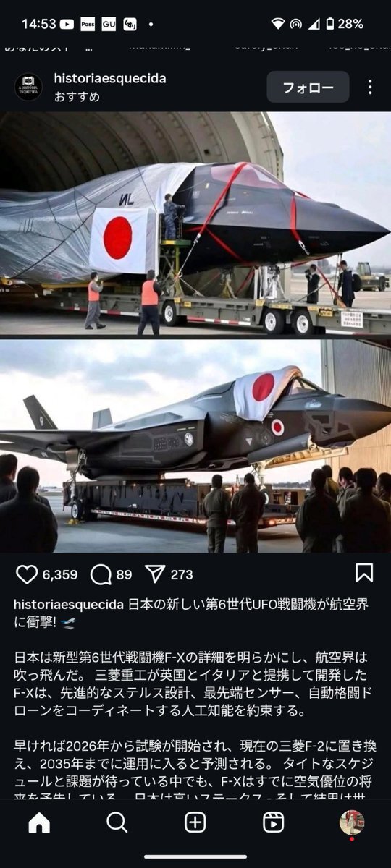
Task: Open Search tab with magnifier icon
Action: [117, 822]
